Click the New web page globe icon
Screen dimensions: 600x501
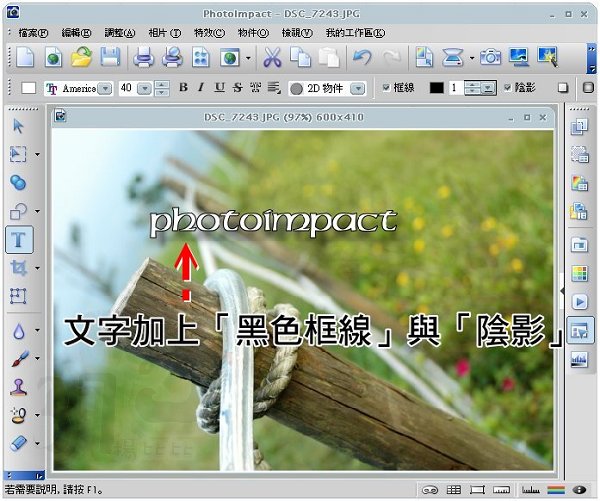[53, 58]
